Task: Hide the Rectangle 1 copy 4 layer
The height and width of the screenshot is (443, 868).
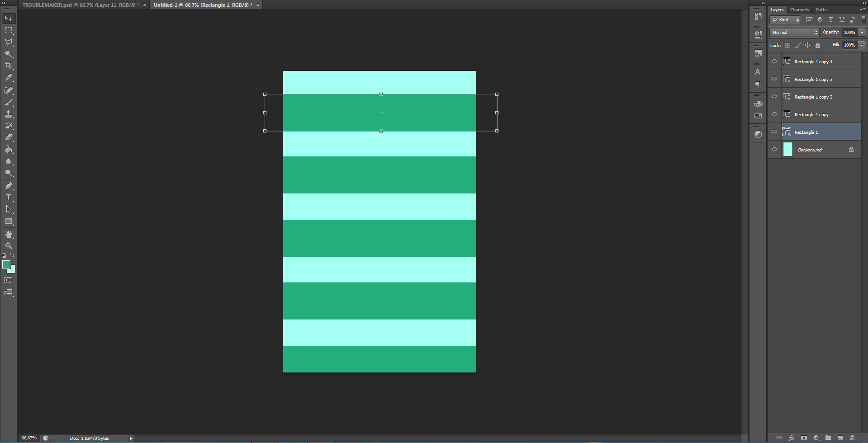Action: pyautogui.click(x=774, y=61)
